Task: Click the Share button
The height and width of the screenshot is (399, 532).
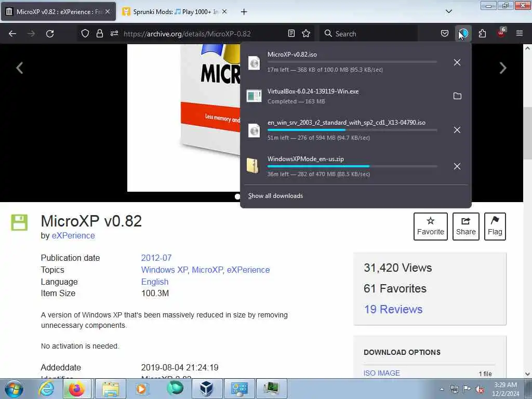Action: click(x=466, y=227)
